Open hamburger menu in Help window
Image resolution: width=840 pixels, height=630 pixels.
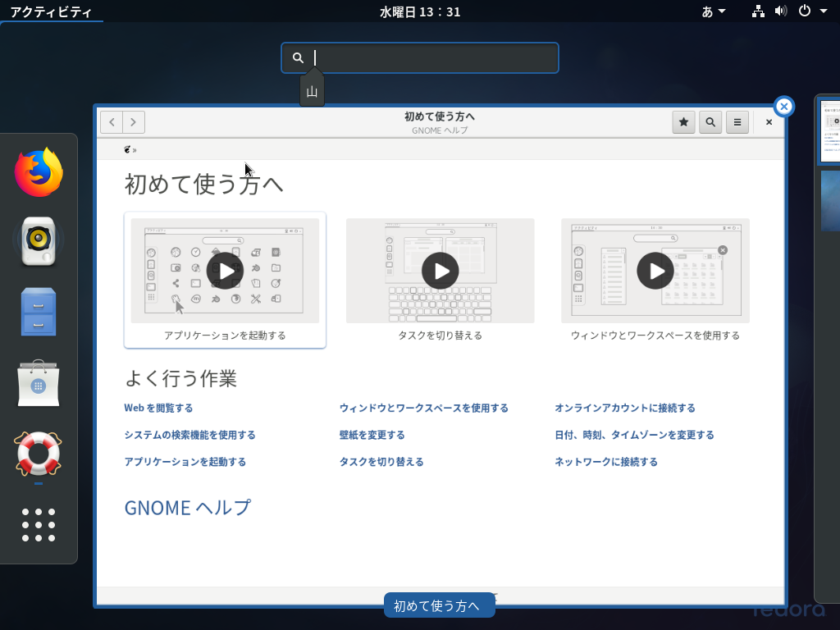click(737, 122)
